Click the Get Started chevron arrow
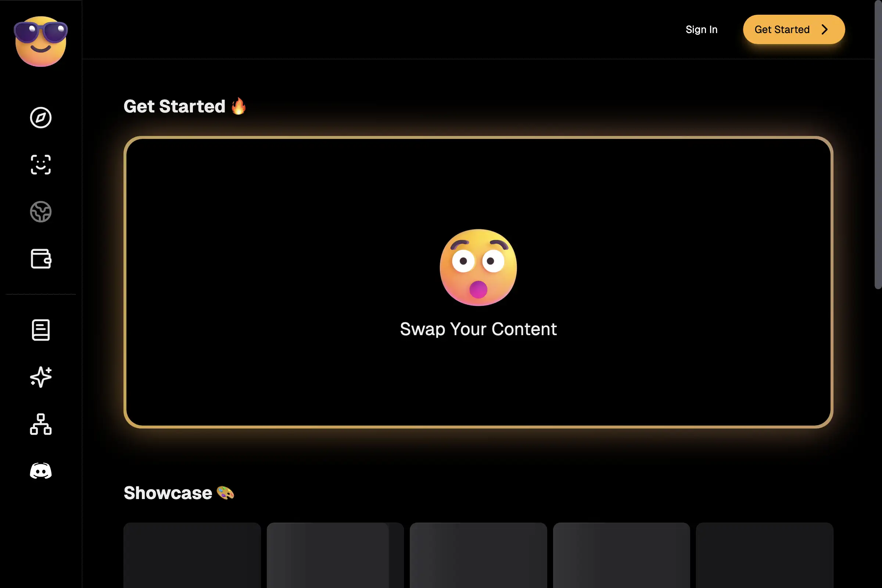The width and height of the screenshot is (882, 588). coord(825,29)
